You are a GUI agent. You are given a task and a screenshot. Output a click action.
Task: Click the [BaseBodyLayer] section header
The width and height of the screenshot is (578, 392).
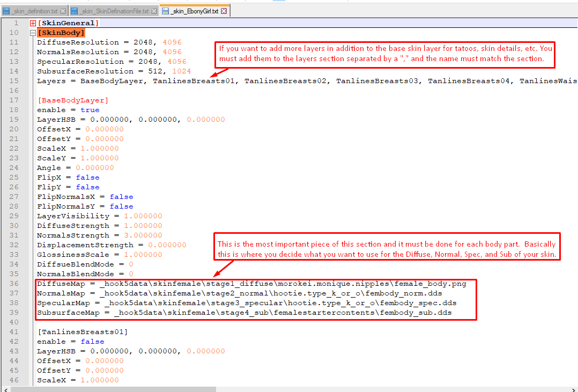tap(73, 100)
